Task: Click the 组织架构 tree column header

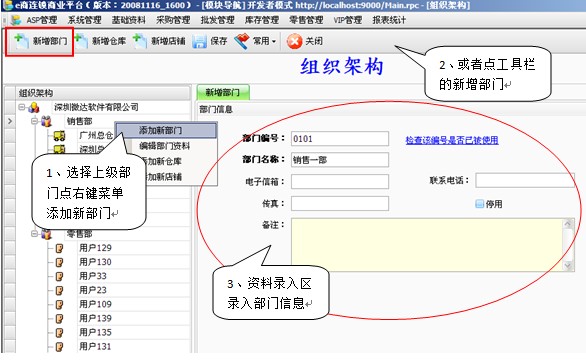Action: click(103, 93)
